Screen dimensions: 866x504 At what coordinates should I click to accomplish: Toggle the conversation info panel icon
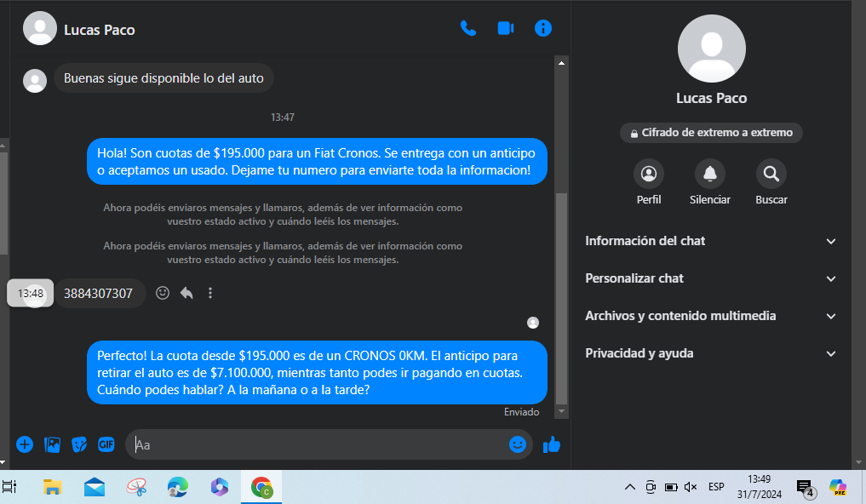pyautogui.click(x=543, y=28)
